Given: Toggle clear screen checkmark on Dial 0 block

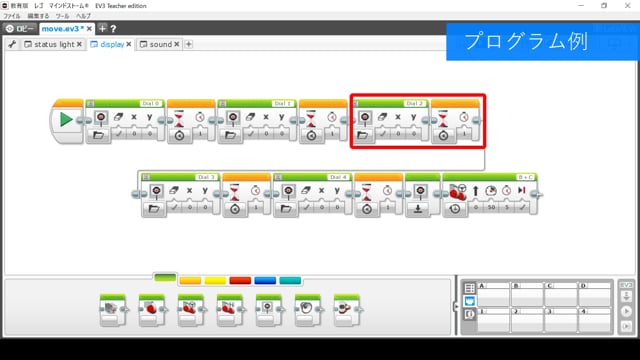Looking at the screenshot, I should point(118,133).
